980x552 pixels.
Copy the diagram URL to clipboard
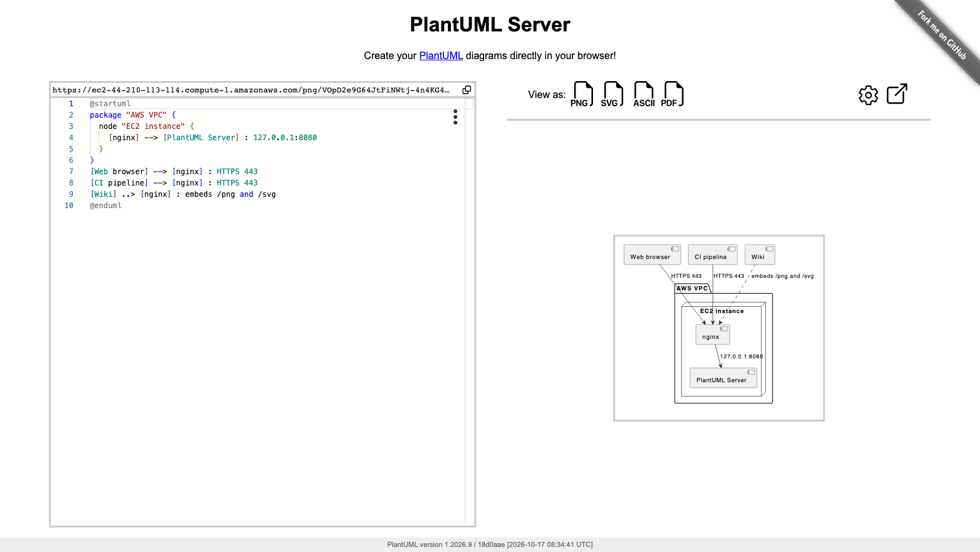(x=467, y=90)
